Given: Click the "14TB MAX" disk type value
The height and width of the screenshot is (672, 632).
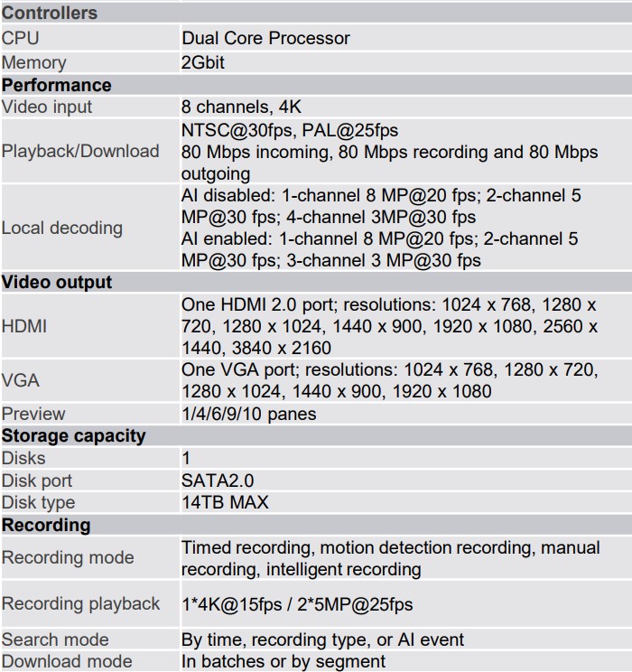Looking at the screenshot, I should tap(225, 502).
